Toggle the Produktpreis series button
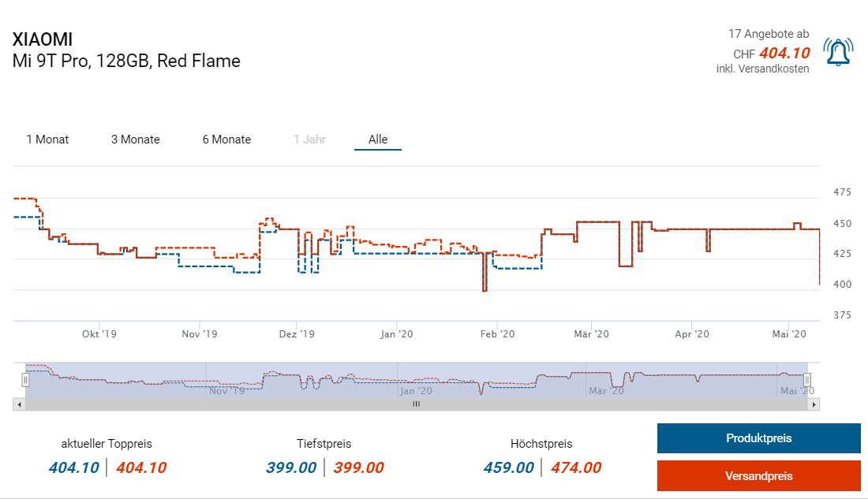This screenshot has width=868, height=499. coord(758,438)
